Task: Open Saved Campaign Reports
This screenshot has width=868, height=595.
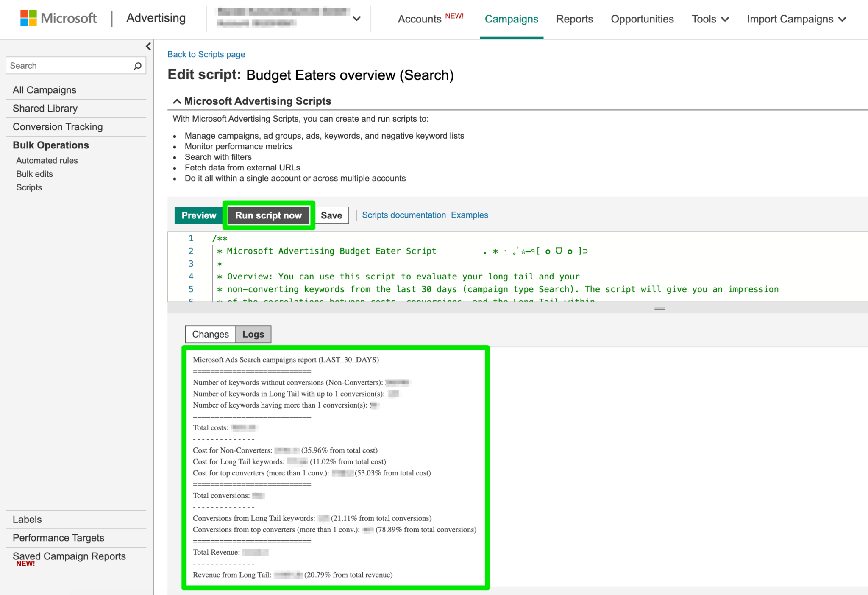Action: (x=69, y=556)
